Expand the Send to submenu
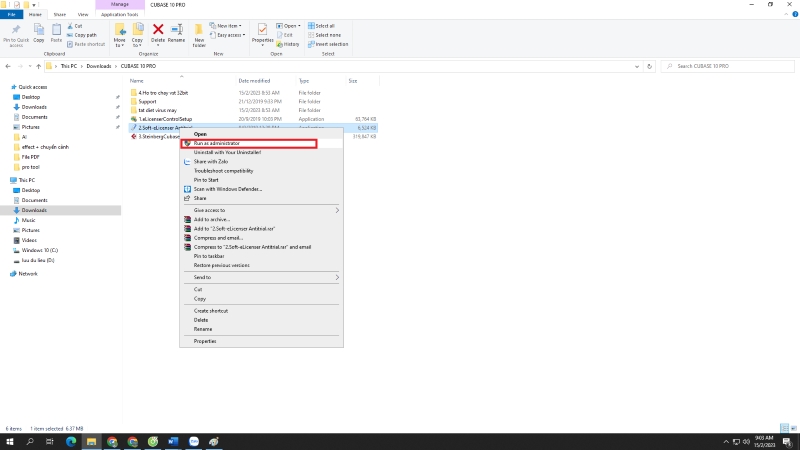The width and height of the screenshot is (800, 450). pyautogui.click(x=261, y=278)
